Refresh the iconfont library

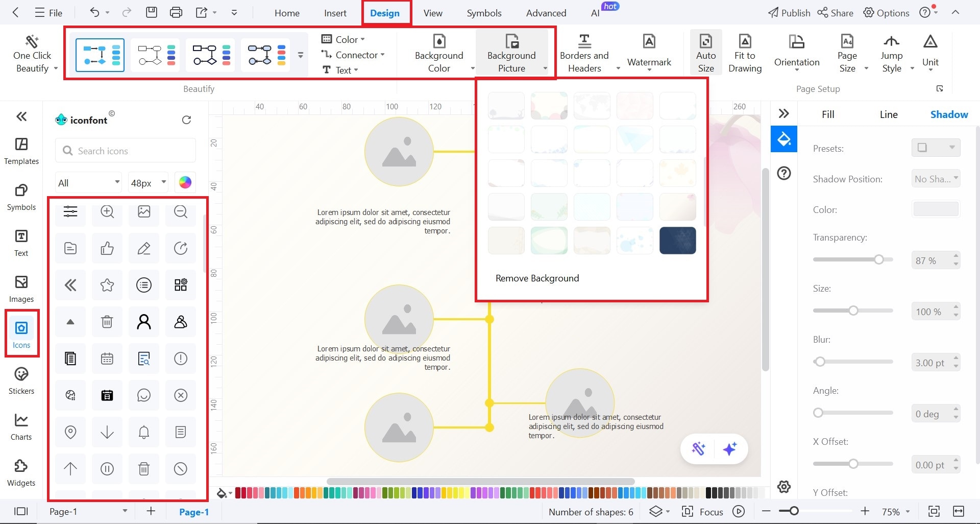[186, 120]
